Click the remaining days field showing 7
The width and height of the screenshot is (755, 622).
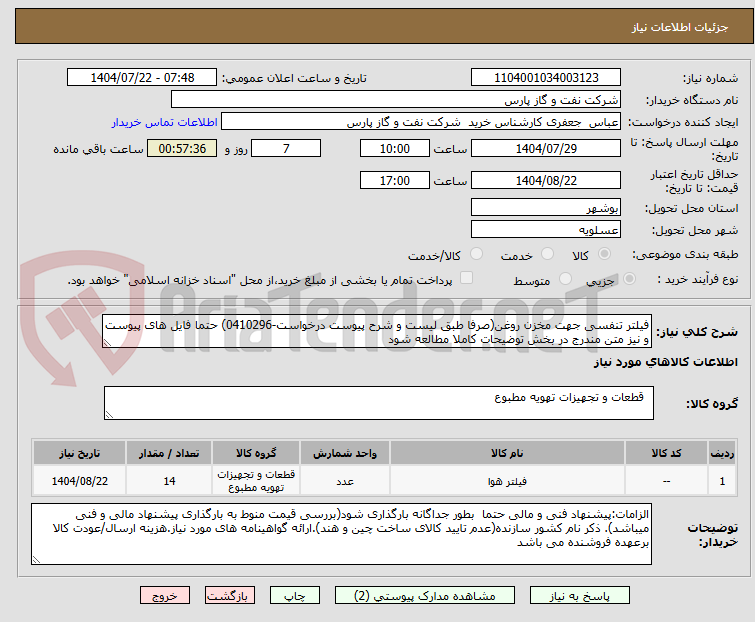[x=286, y=148]
